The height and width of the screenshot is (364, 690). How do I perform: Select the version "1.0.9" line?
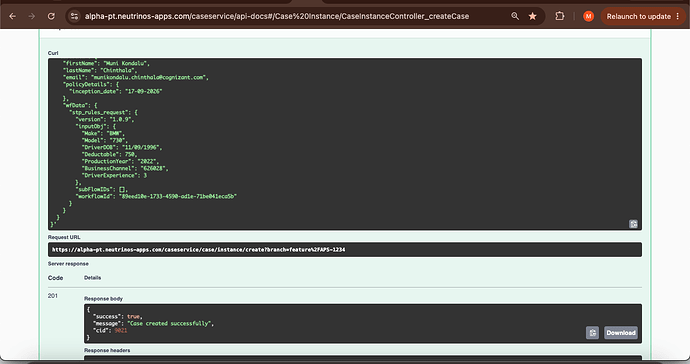[105, 119]
